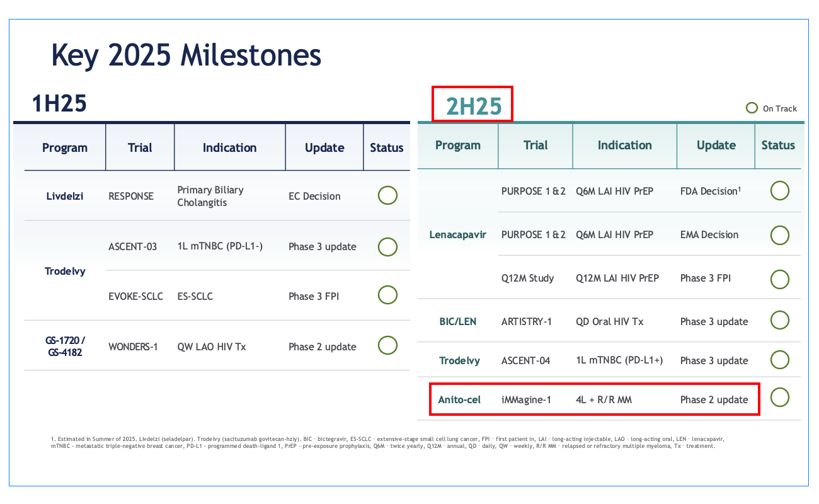Click "Q6M LAI HIV PrEP" in the FDA Decision row
Image resolution: width=819 pixels, height=504 pixels.
coord(614,191)
